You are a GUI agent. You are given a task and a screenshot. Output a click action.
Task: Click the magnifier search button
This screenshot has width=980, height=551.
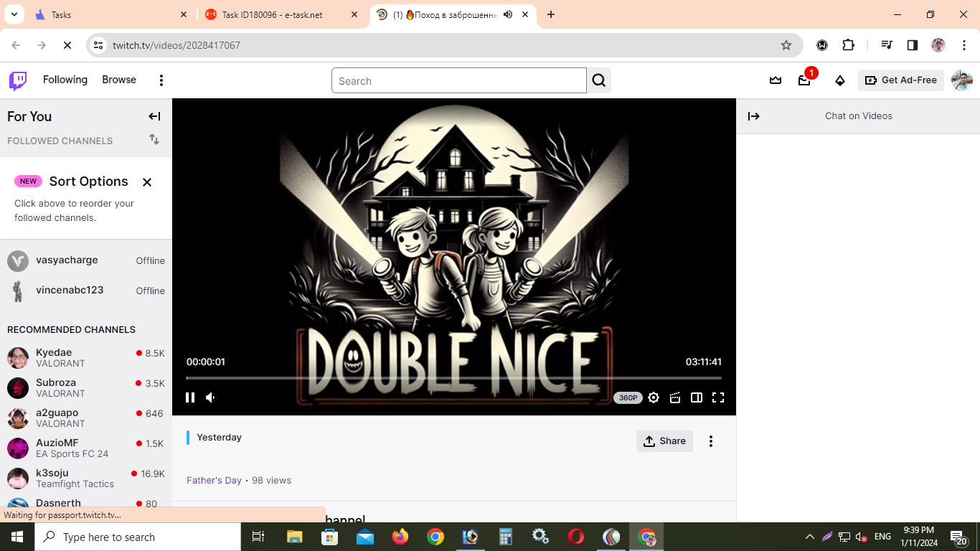599,80
